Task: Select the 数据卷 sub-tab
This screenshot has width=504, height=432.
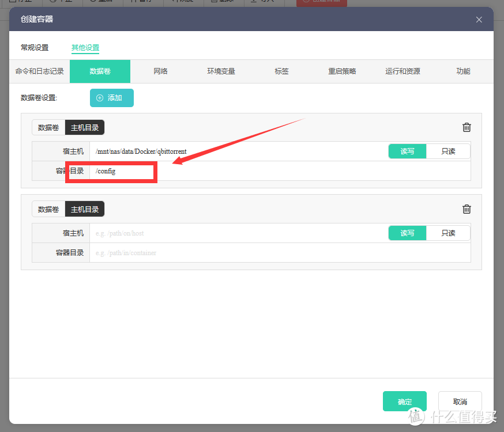Action: pyautogui.click(x=100, y=71)
